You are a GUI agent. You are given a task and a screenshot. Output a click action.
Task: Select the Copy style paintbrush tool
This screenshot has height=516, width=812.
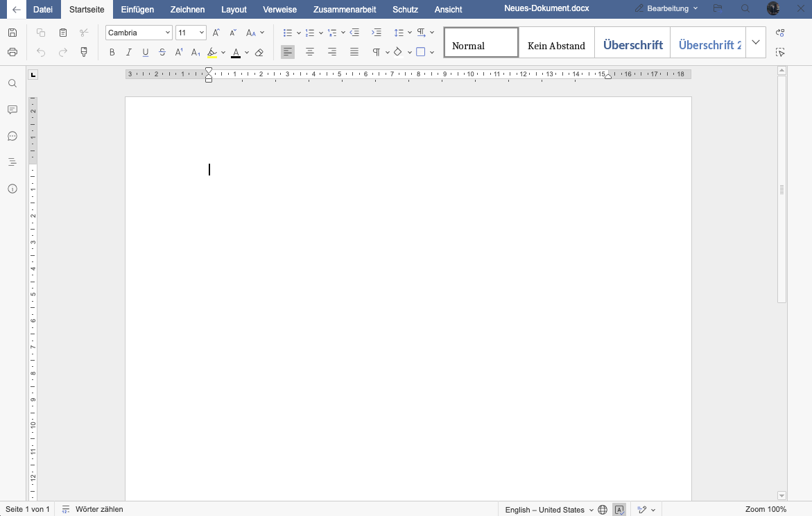point(84,52)
